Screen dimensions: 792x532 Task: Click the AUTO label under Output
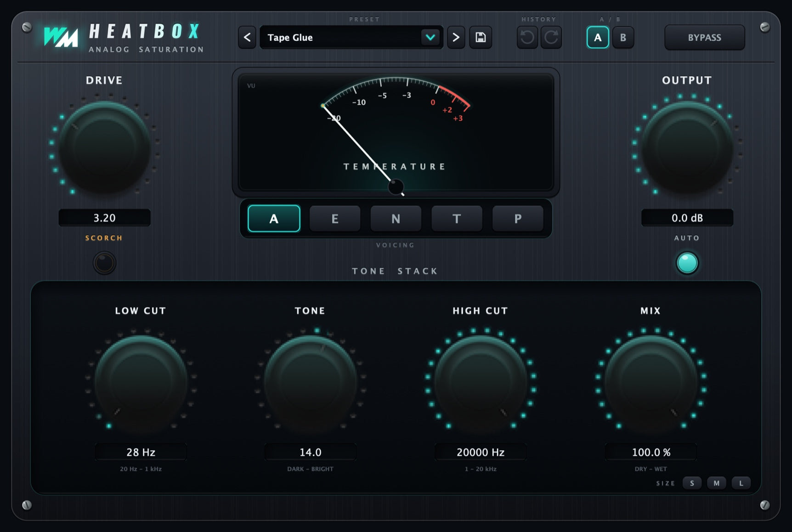687,238
